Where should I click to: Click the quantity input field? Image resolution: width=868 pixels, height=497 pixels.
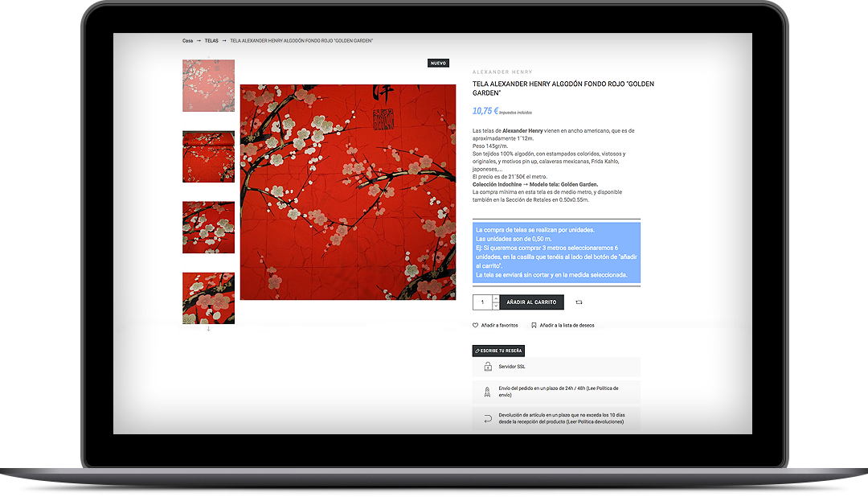click(x=483, y=302)
